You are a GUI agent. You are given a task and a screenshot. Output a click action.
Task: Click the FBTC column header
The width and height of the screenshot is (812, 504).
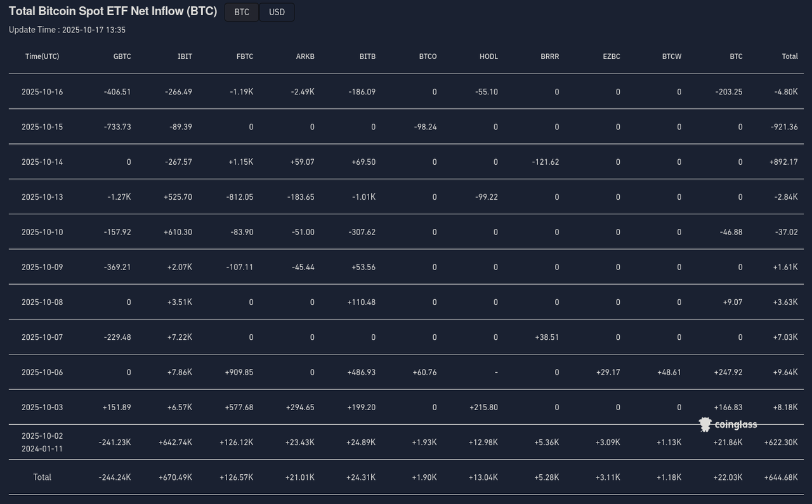click(245, 56)
